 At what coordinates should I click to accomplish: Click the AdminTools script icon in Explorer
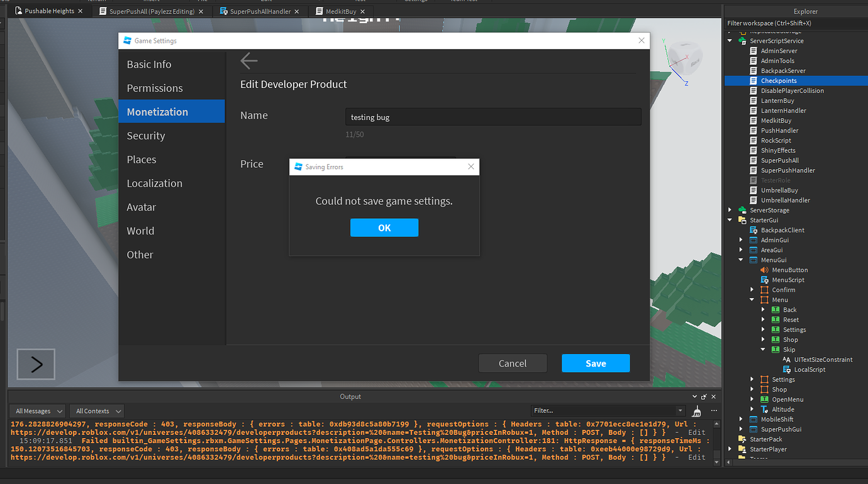[754, 61]
